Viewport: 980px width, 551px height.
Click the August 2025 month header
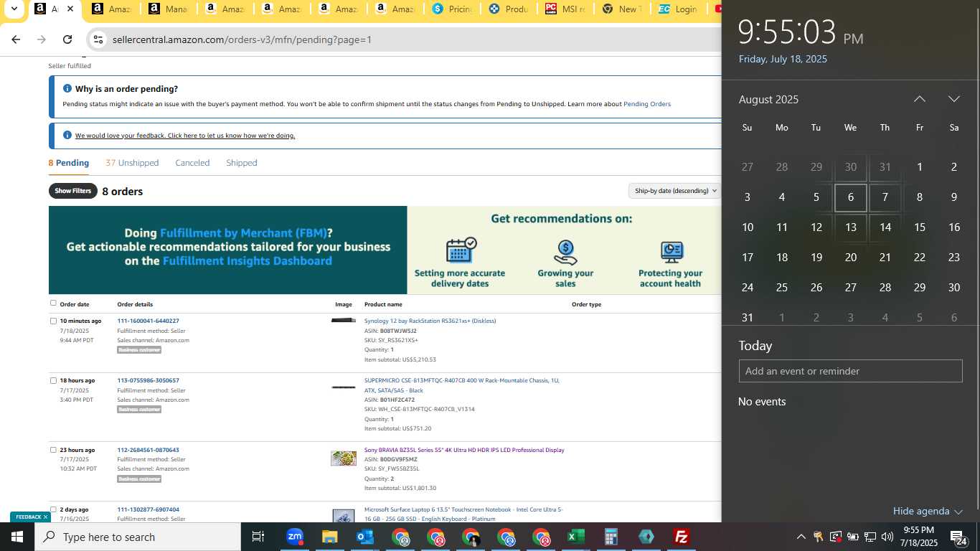(768, 99)
